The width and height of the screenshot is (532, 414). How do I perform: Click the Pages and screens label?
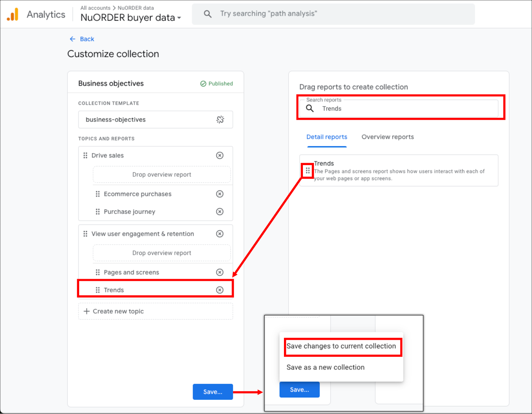click(x=132, y=273)
